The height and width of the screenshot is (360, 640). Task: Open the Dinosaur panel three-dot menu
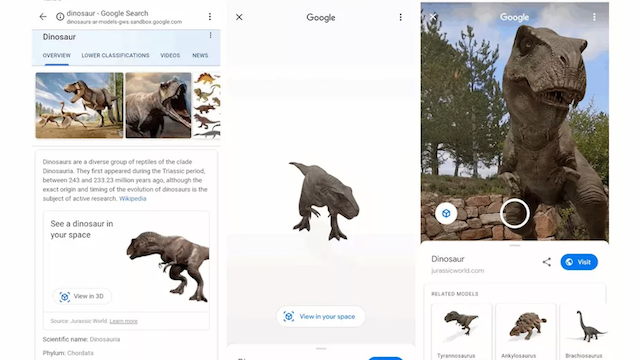tap(211, 36)
